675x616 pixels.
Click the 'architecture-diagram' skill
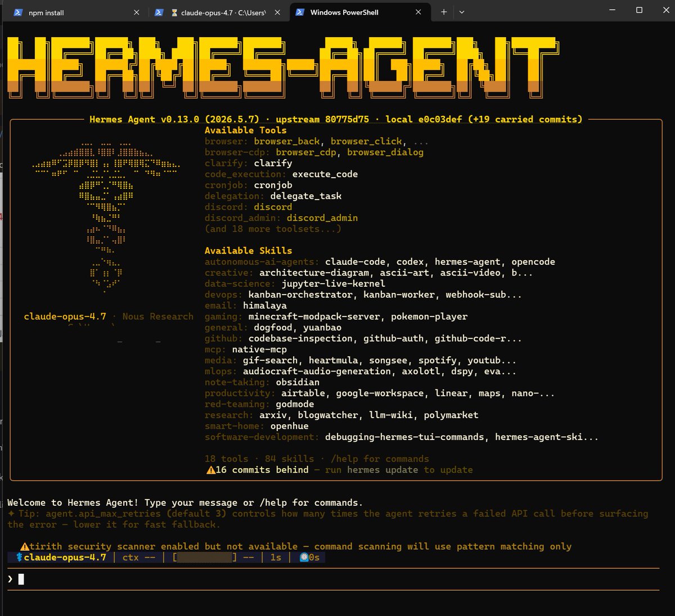pyautogui.click(x=314, y=273)
